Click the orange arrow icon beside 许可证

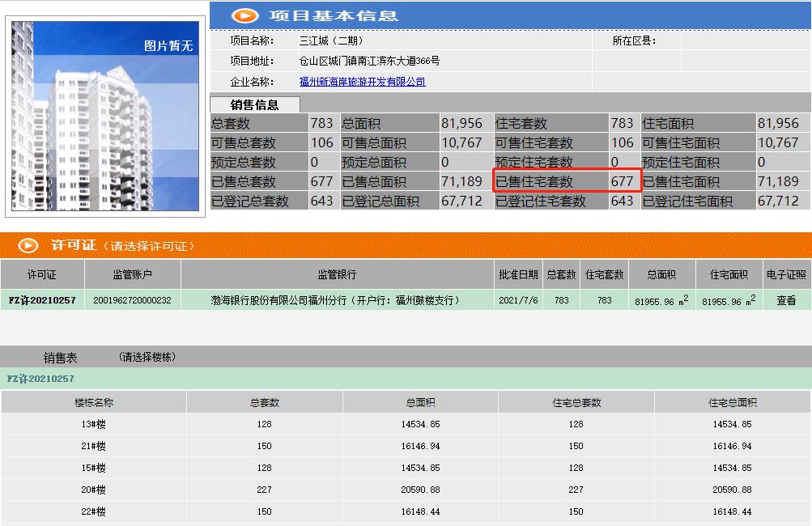[x=28, y=245]
